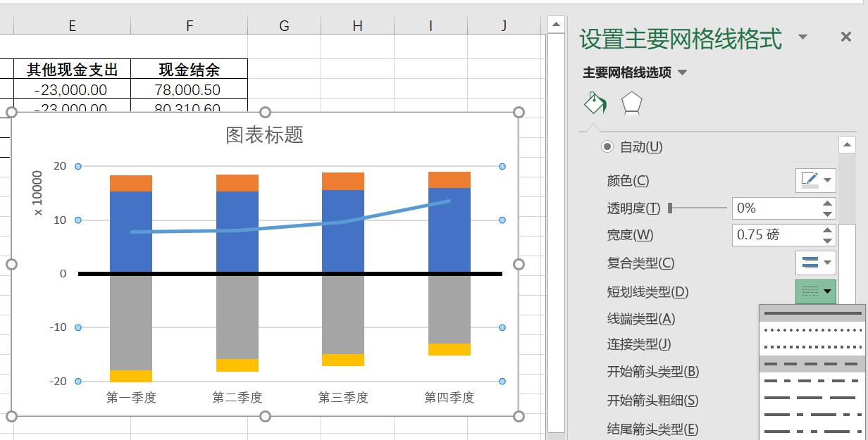Select cell containing 78,000.50
Viewport: 868px width, 440px height.
click(x=189, y=89)
